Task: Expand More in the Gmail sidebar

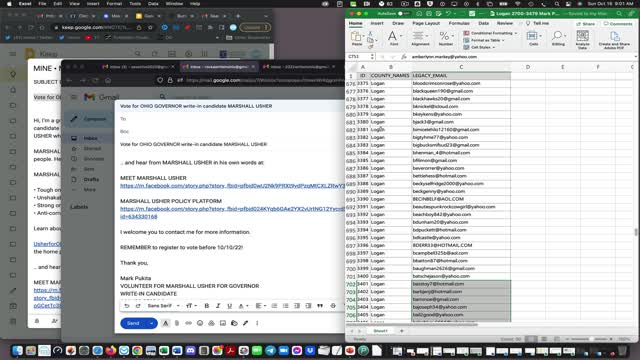Action: pyautogui.click(x=89, y=190)
